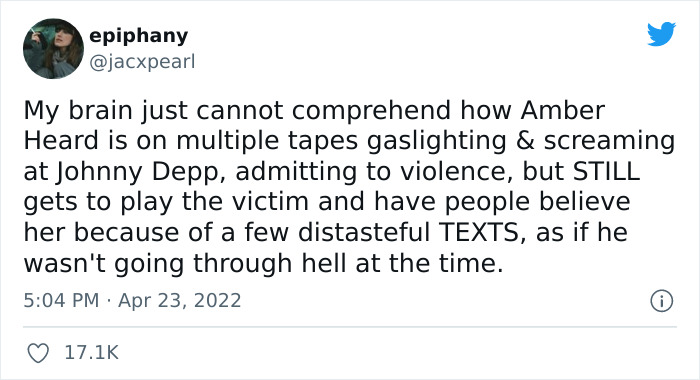
Task: Like the tweet with the heart icon
Action: (38, 353)
